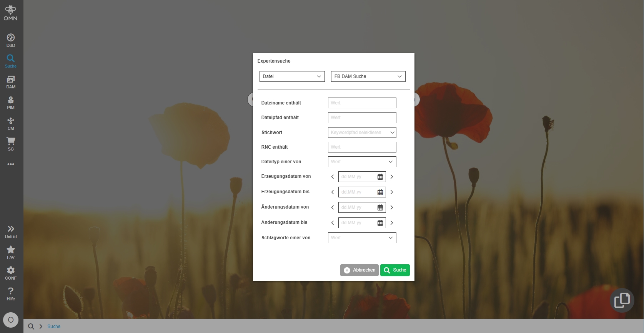Unfold the sidebar
This screenshot has width=644, height=333.
[11, 232]
